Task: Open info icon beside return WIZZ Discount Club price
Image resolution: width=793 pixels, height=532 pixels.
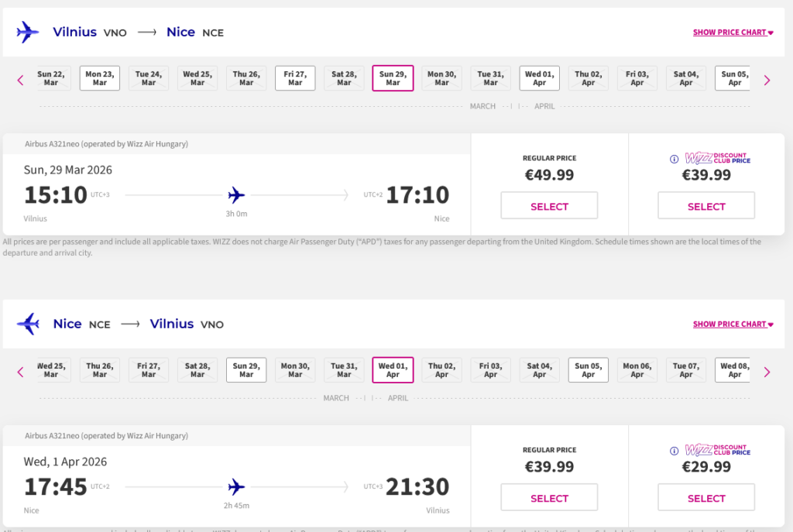Action: click(x=675, y=451)
